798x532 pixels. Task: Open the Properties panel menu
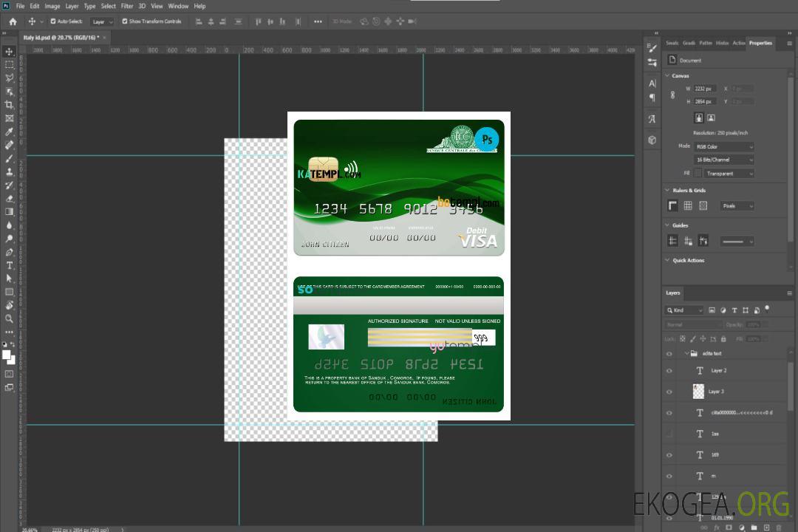pyautogui.click(x=789, y=44)
